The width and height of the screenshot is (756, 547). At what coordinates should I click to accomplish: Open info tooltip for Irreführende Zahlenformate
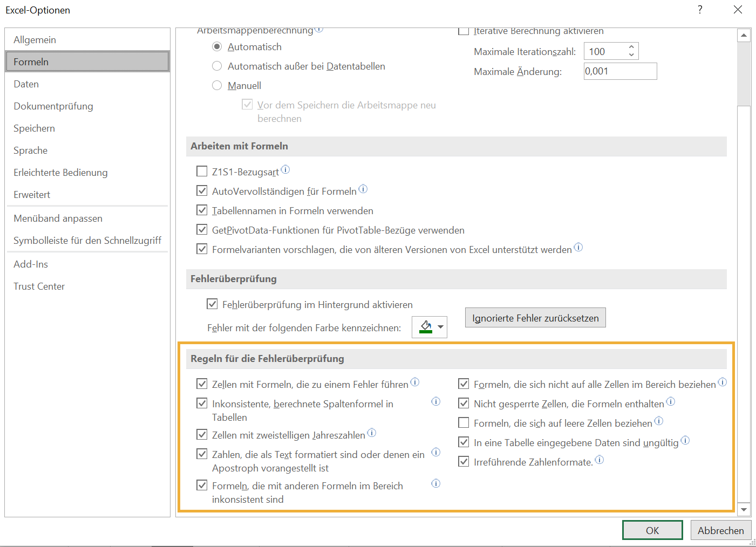click(599, 459)
